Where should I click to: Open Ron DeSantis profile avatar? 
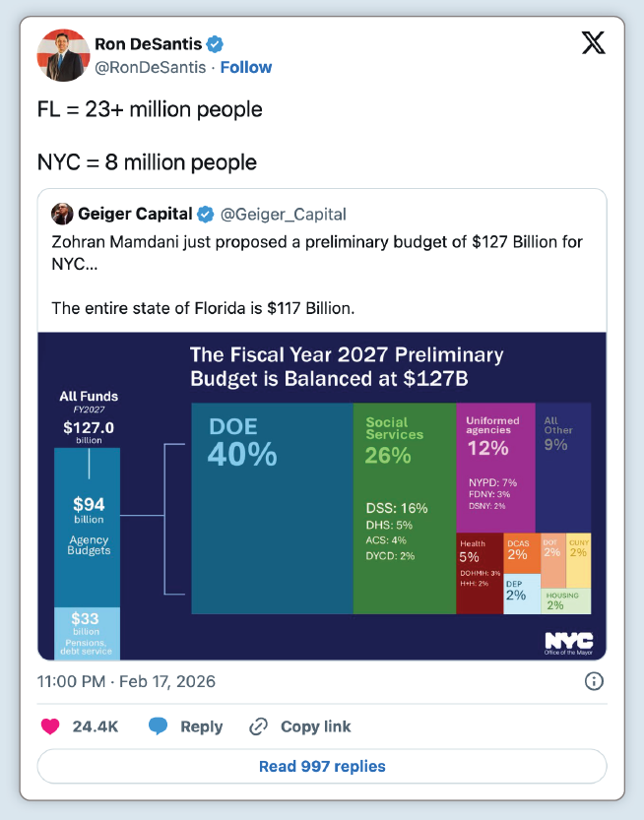click(x=62, y=55)
